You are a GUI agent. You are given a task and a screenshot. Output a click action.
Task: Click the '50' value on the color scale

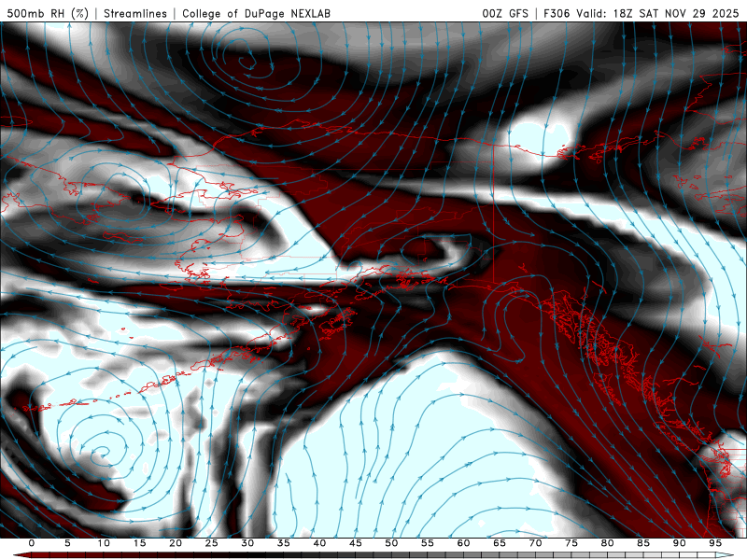tap(391, 543)
